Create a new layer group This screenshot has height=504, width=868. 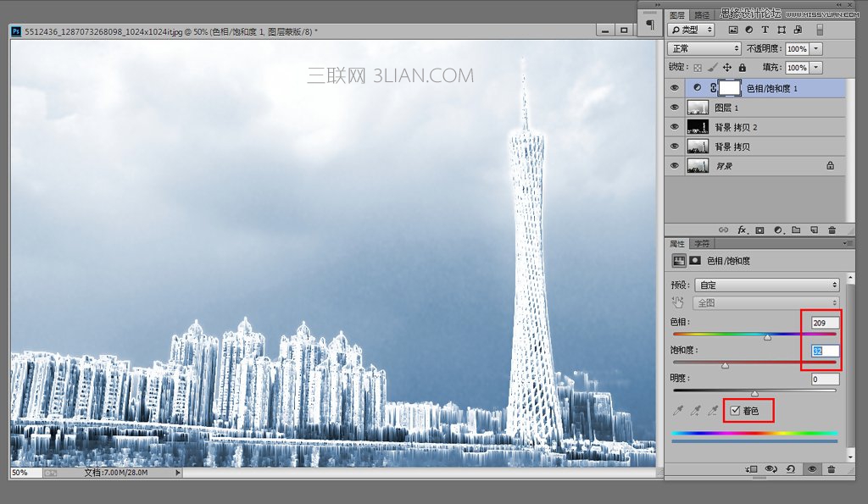(x=796, y=230)
